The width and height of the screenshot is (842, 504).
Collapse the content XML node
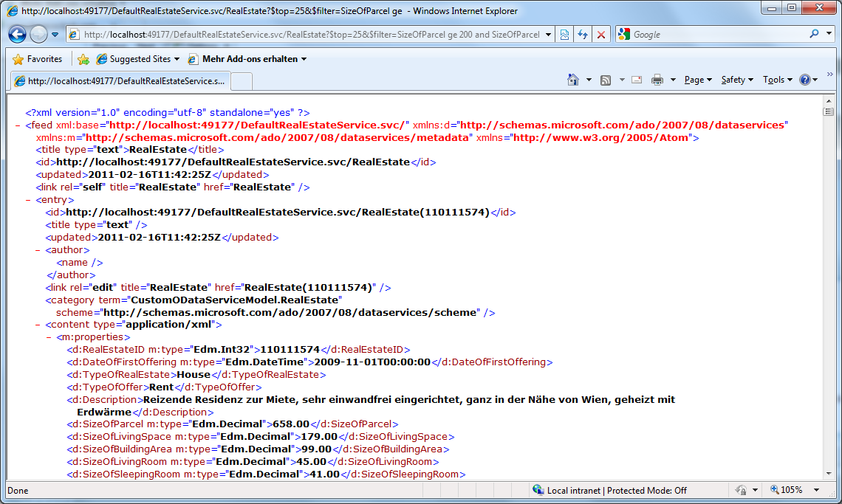click(38, 325)
